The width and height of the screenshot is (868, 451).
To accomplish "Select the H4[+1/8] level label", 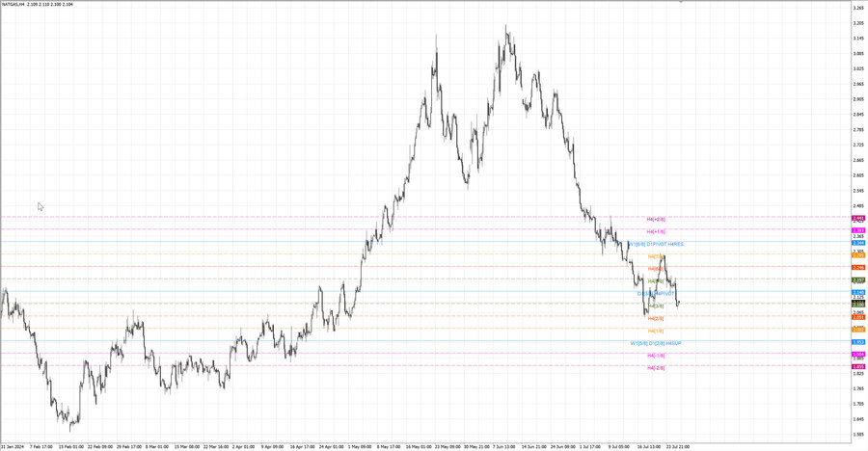I will 656,232.
